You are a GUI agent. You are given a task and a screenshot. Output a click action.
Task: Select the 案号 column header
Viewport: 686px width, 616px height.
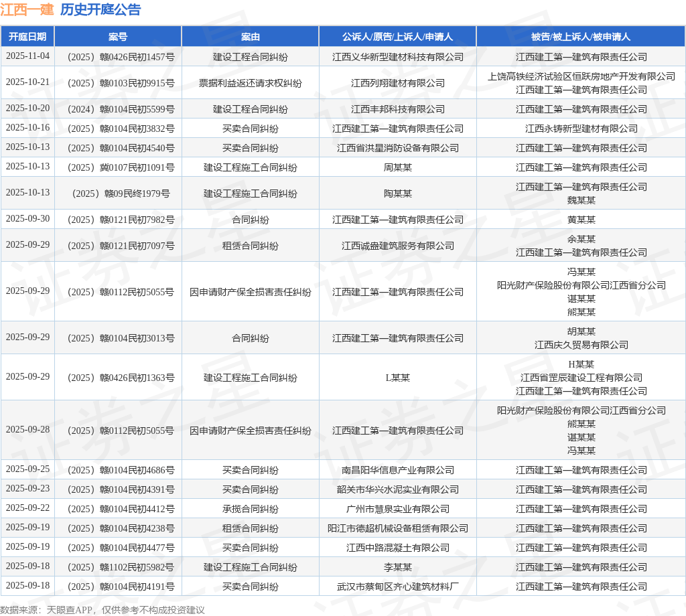(118, 37)
